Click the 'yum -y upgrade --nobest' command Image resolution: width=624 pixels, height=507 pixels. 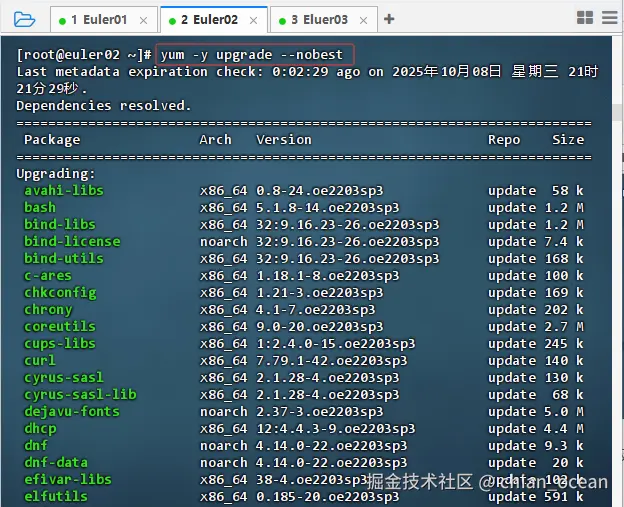pyautogui.click(x=252, y=55)
